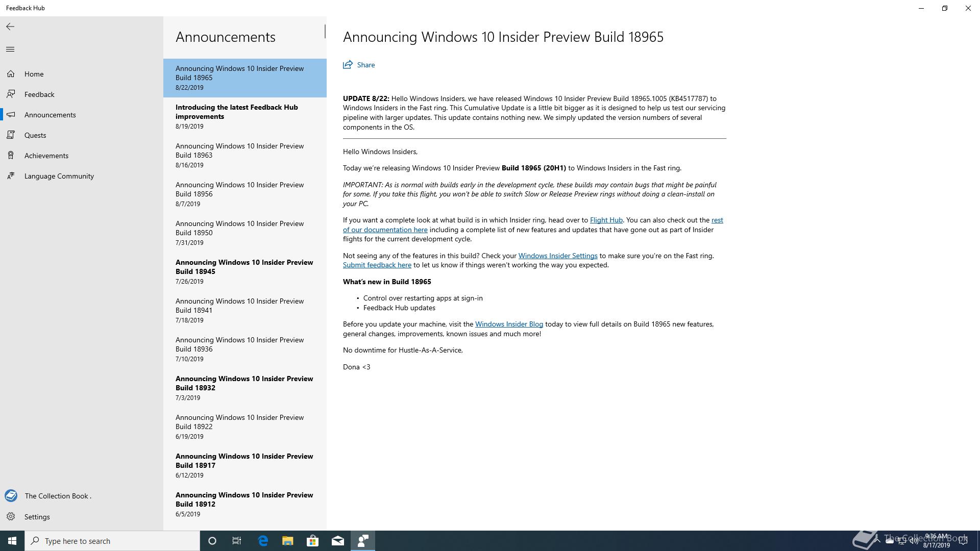Screen dimensions: 980x551
Task: Open Language Community navigation item
Action: coord(82,176)
